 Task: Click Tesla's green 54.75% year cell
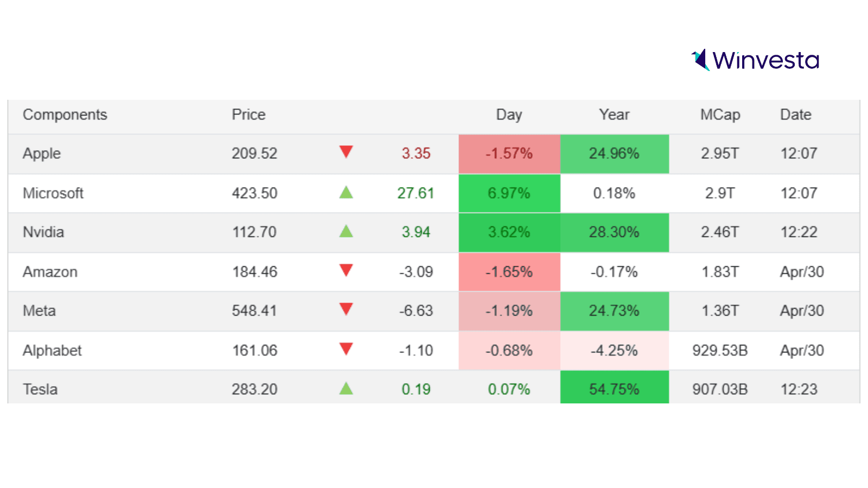(x=614, y=389)
